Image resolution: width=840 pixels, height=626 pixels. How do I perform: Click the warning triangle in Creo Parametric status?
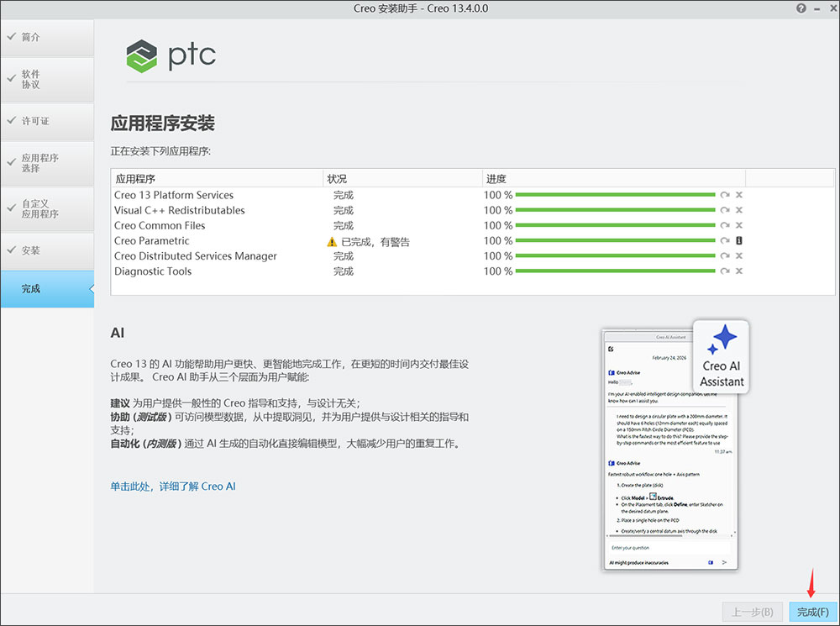coord(332,242)
